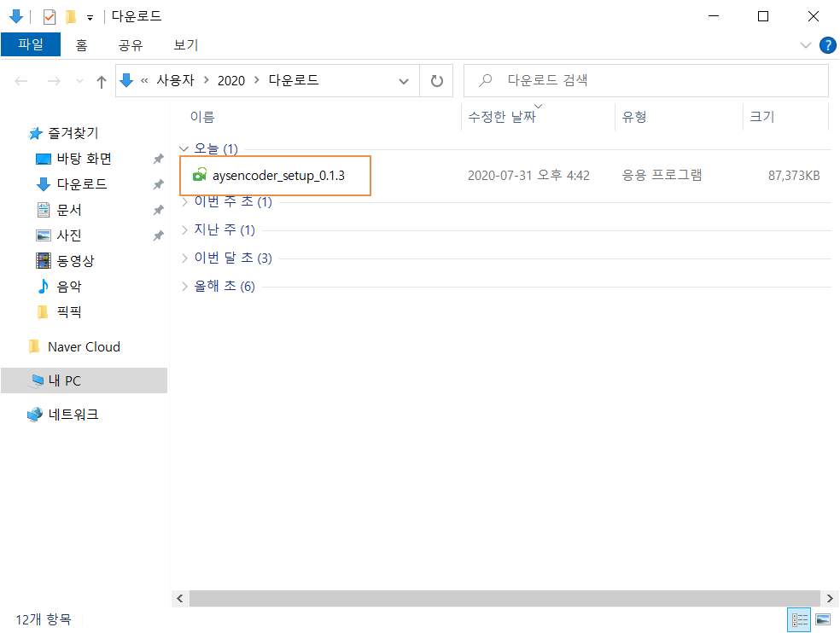Open the 파일 ribbon tab
Viewport: 840px width, 633px height.
31,44
